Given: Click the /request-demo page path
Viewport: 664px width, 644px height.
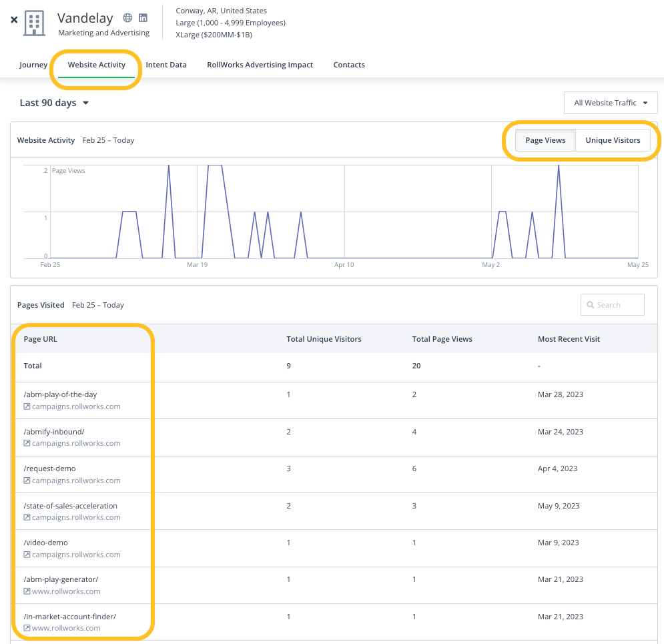Looking at the screenshot, I should 49,468.
